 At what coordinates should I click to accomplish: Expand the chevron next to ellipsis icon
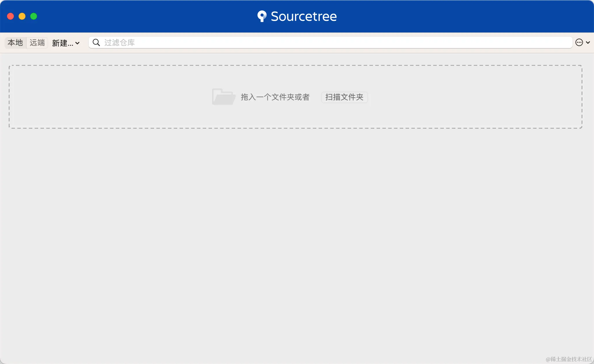point(588,43)
